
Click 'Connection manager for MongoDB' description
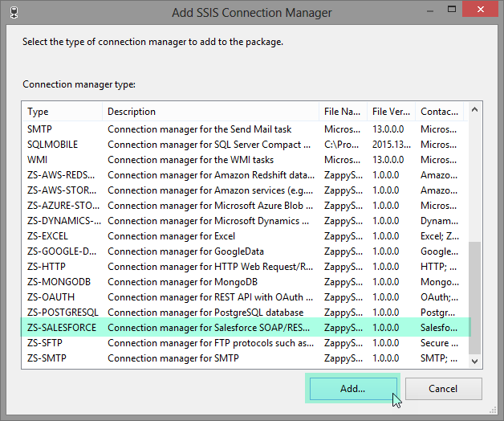click(x=182, y=282)
